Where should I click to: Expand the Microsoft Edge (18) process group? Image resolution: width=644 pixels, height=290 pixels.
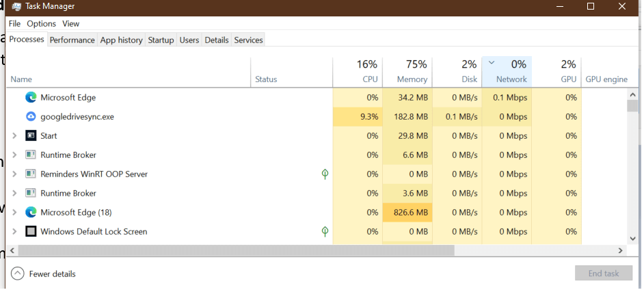pos(14,213)
